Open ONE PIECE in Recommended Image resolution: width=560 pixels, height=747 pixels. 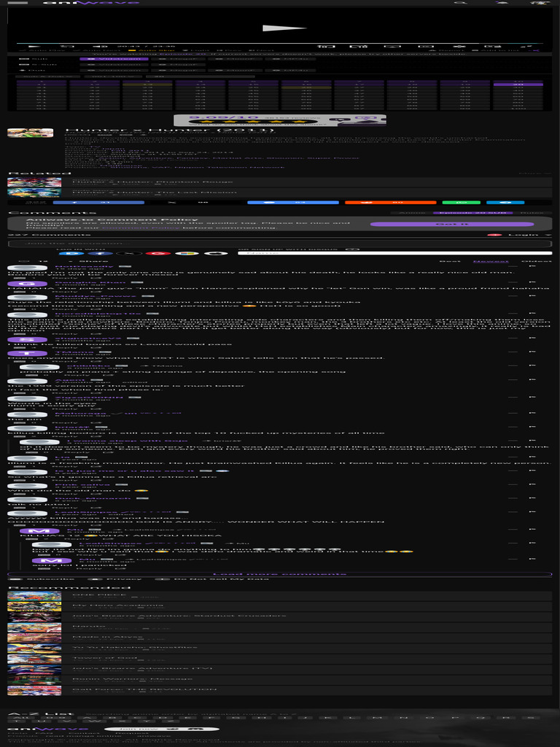click(279, 596)
